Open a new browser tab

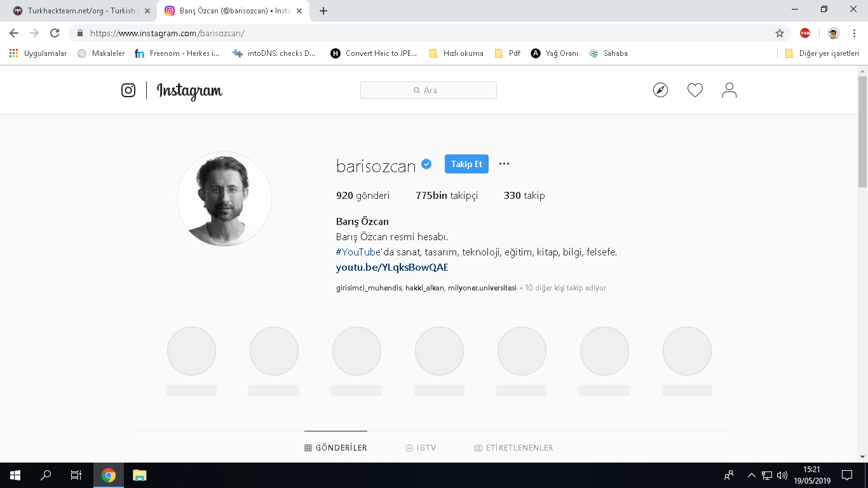323,11
